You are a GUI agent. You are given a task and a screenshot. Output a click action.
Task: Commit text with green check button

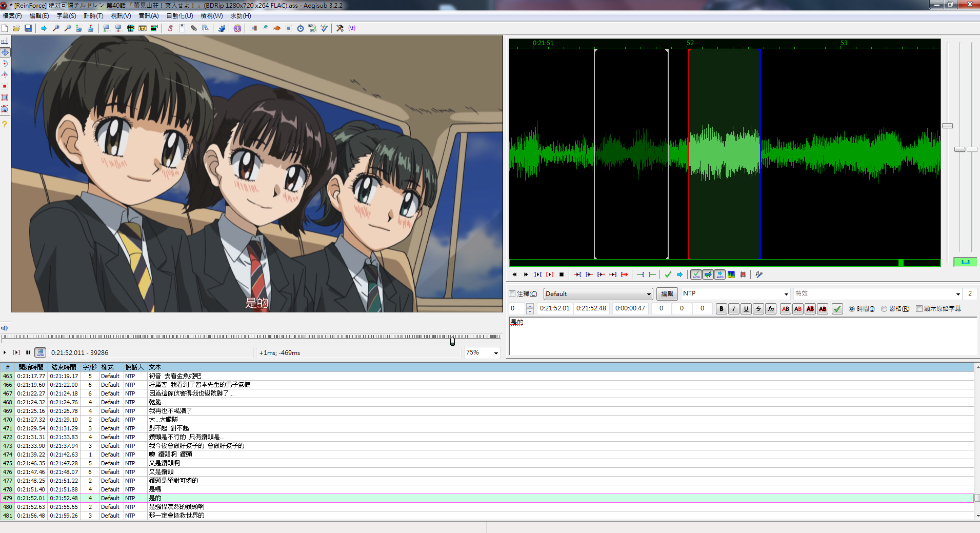click(x=837, y=309)
